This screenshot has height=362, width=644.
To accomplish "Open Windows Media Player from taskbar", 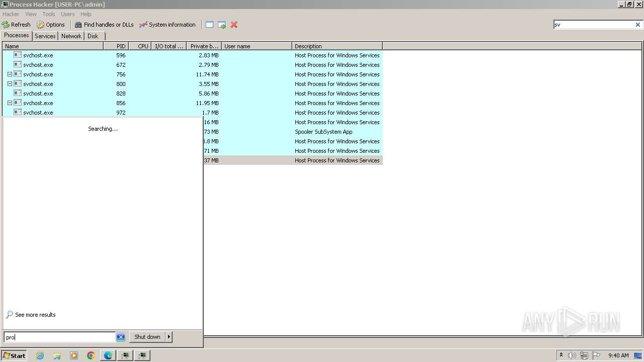I will point(74,355).
